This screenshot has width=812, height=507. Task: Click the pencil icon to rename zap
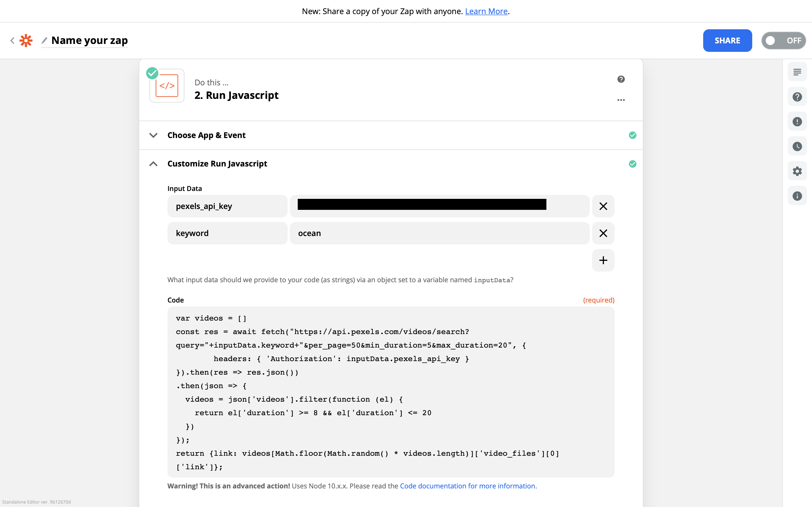44,41
